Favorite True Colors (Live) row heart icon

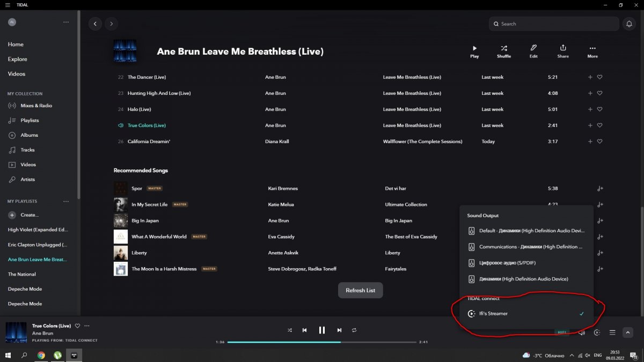coord(600,125)
